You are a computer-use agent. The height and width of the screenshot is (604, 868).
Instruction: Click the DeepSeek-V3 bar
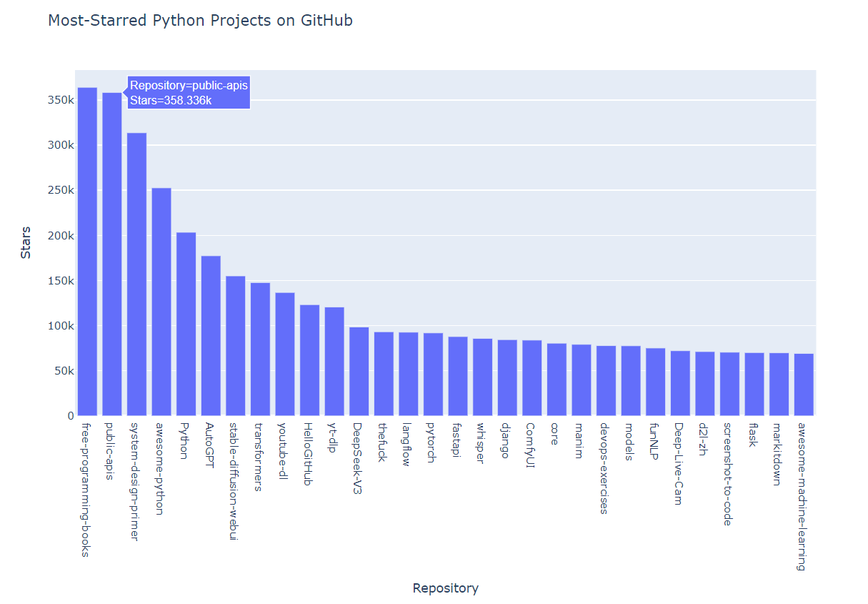(x=359, y=372)
